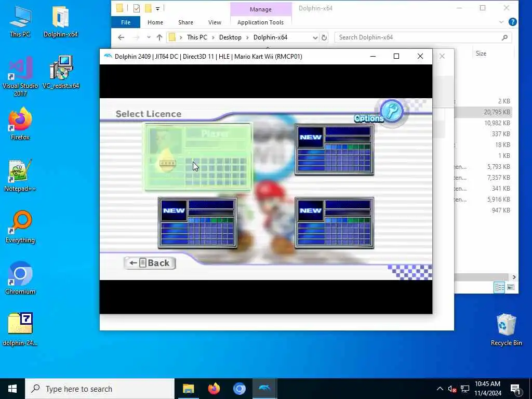Select This PC breadcrumb in address bar

[197, 37]
